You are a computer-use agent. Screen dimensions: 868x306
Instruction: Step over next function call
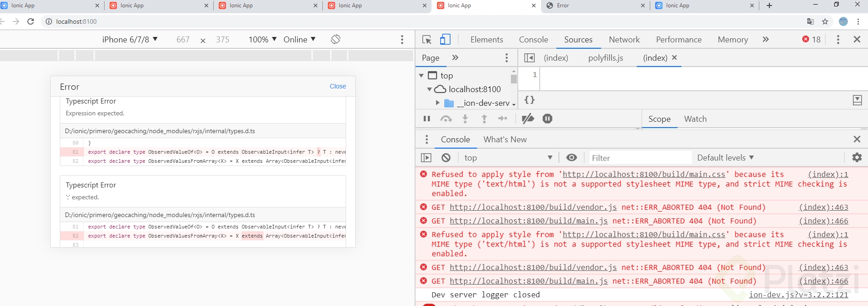[x=446, y=119]
